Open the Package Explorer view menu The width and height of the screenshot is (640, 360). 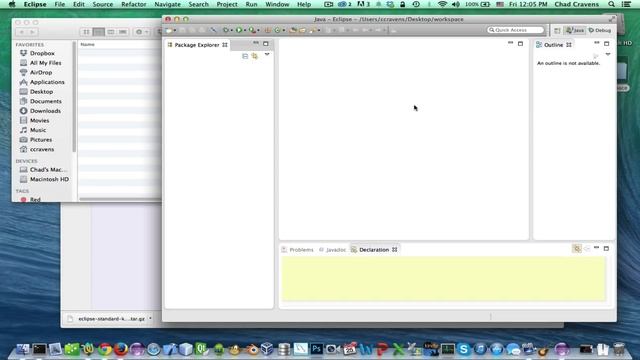coord(267,54)
